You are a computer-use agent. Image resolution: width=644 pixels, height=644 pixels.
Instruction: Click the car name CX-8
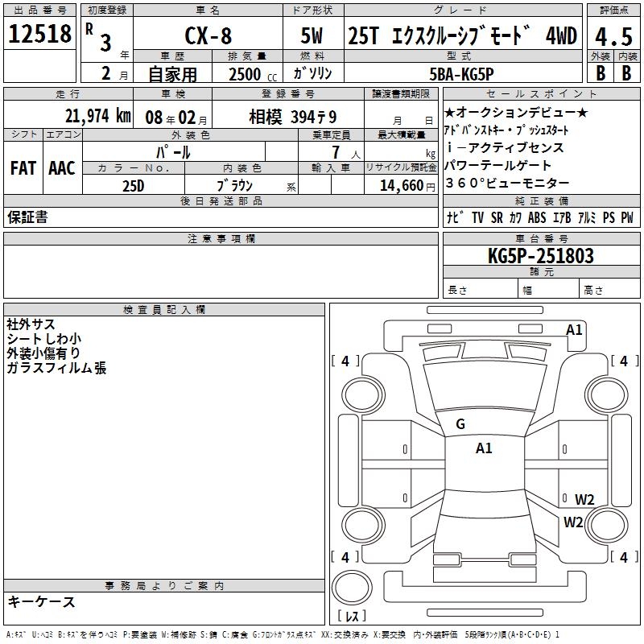(x=208, y=35)
